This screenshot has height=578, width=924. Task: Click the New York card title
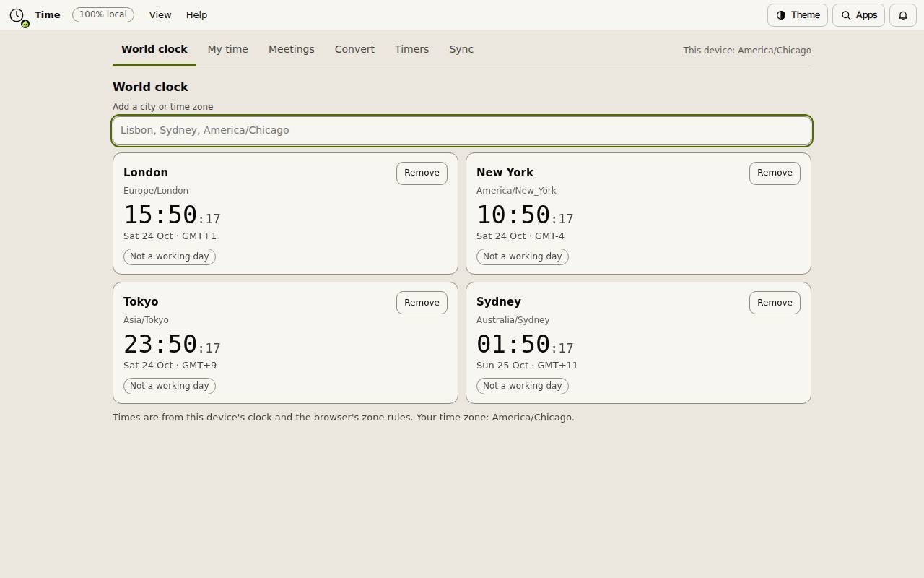(x=505, y=172)
